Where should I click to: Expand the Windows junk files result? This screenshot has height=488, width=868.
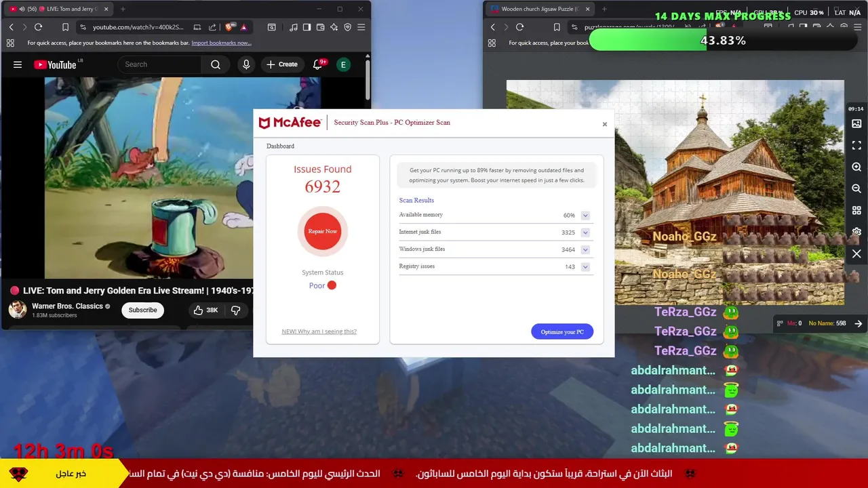(585, 249)
